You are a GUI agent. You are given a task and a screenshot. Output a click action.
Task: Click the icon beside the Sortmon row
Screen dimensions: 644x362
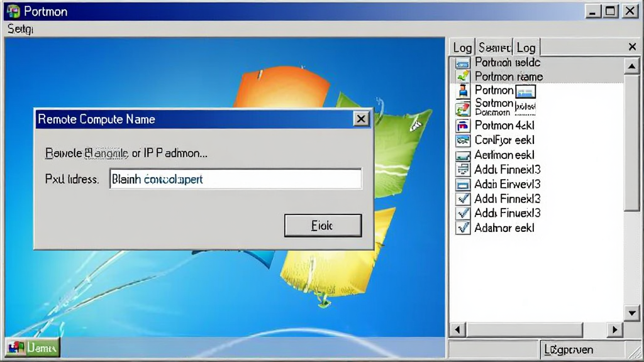tap(462, 109)
